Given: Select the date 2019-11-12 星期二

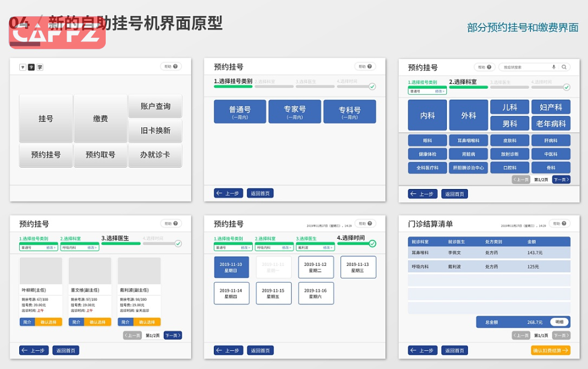Looking at the screenshot, I should tap(315, 267).
